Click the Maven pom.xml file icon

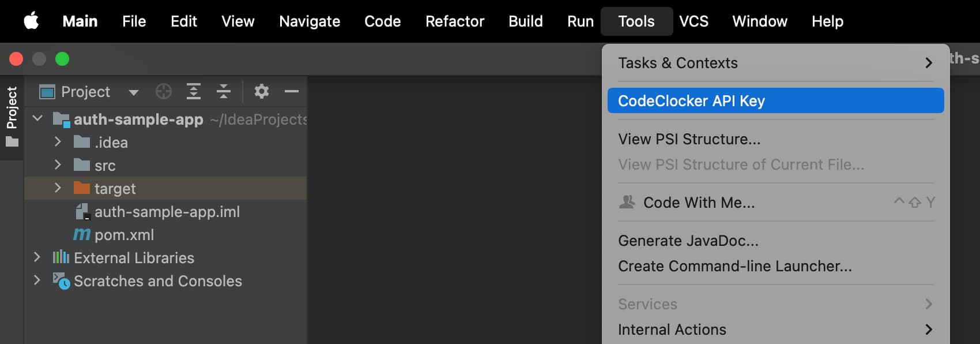coord(81,234)
